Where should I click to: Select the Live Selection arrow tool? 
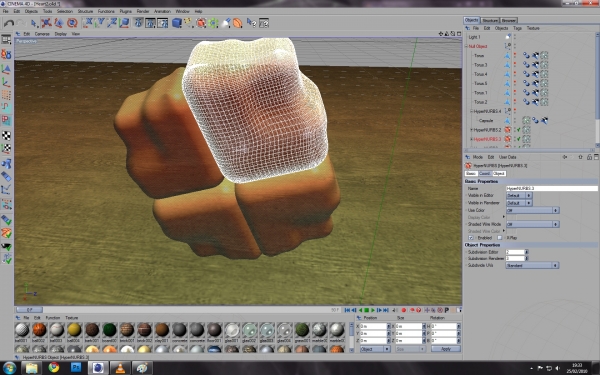tap(34, 23)
